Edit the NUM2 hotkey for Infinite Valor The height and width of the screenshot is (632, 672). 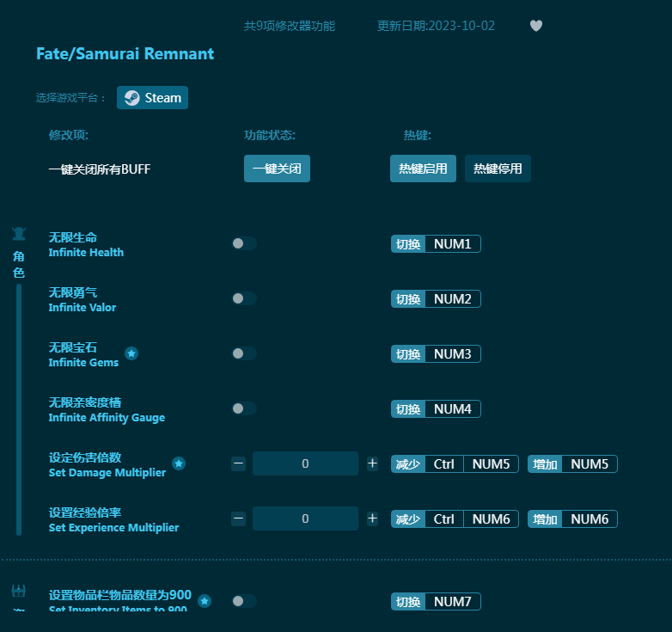(453, 299)
